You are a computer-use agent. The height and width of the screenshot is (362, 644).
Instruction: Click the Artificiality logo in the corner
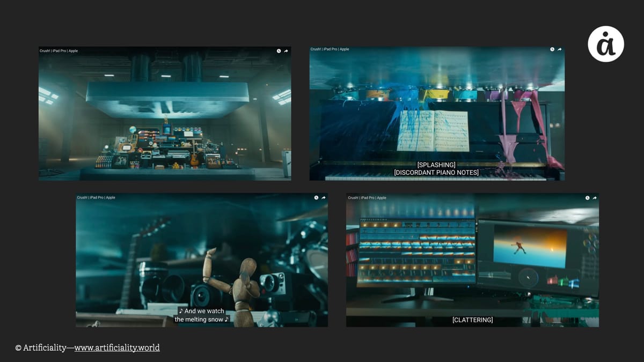[x=605, y=44]
